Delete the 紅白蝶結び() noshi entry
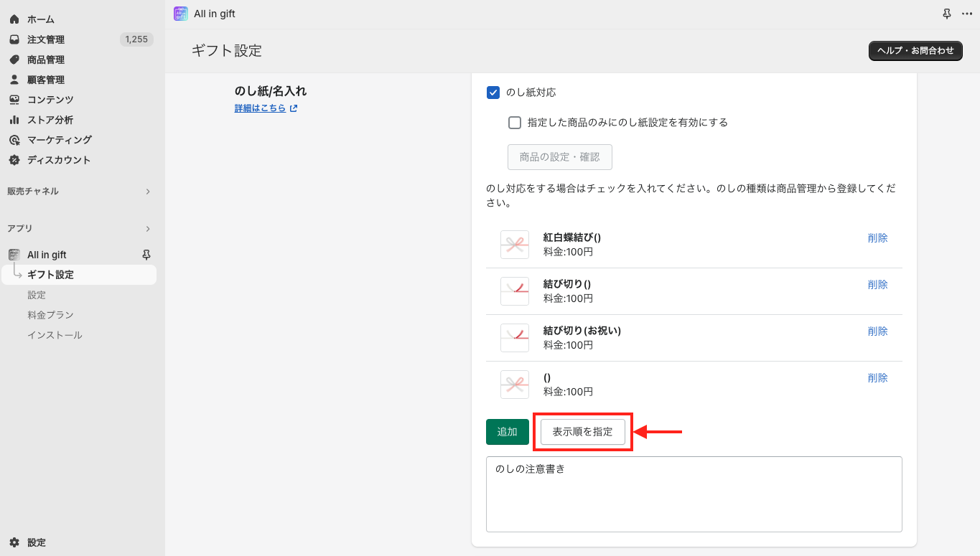This screenshot has height=556, width=980. click(x=877, y=238)
